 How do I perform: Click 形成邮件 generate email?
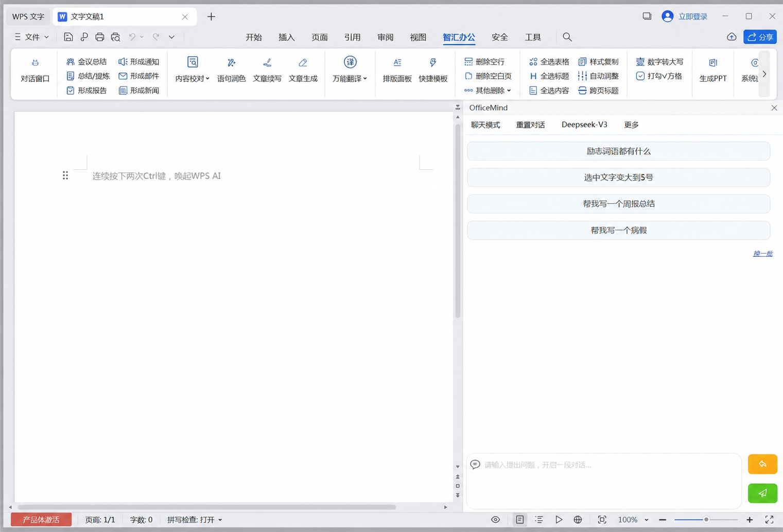(x=139, y=76)
